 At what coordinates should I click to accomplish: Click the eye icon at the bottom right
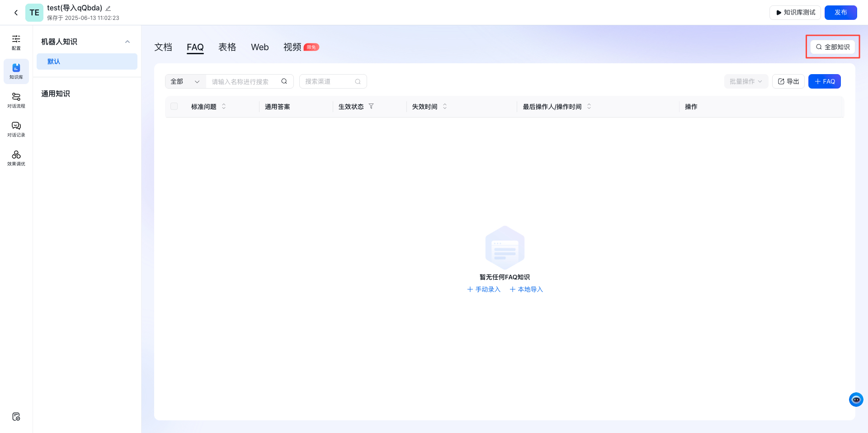(856, 400)
